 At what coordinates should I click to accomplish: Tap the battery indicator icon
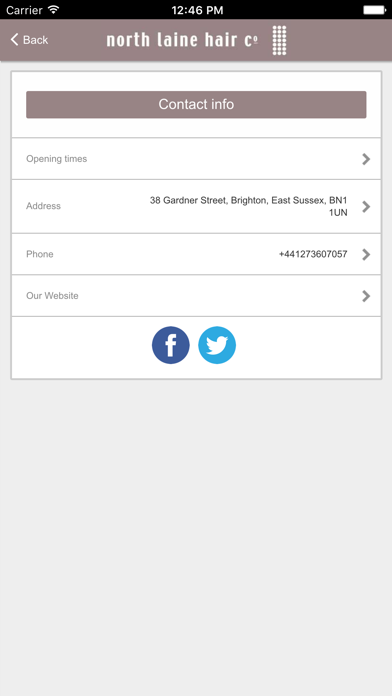pos(375,10)
